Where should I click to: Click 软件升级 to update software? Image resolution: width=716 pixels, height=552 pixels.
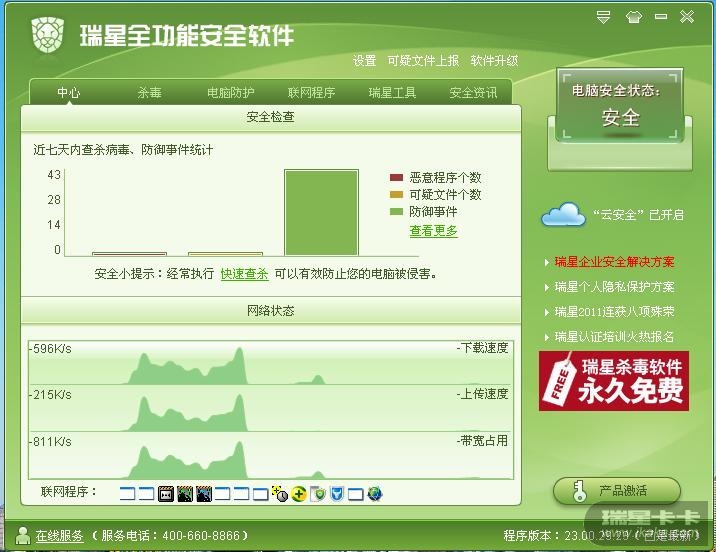tap(494, 60)
